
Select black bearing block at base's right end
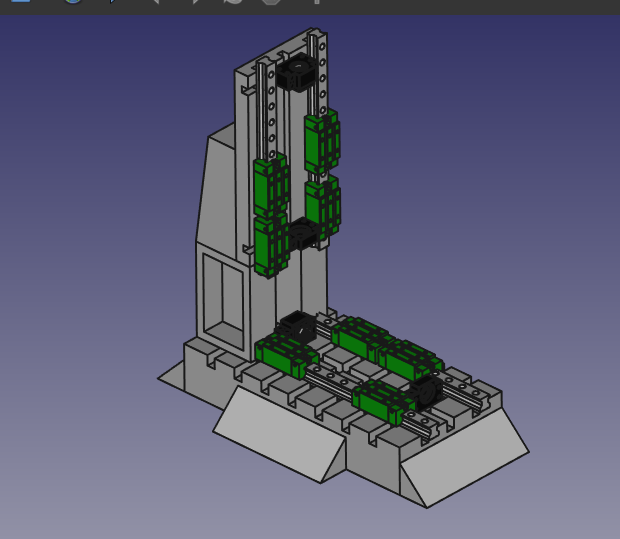426,392
